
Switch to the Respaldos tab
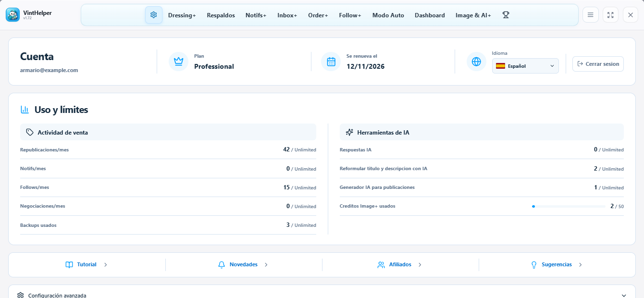point(221,15)
